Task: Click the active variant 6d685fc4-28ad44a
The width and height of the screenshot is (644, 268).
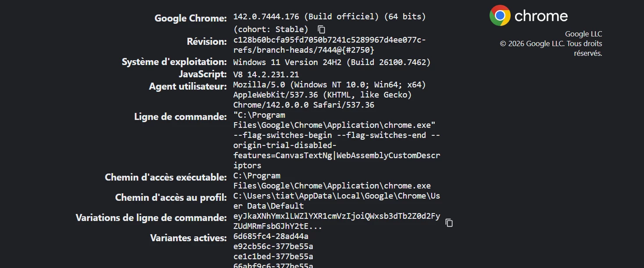Action: (271, 236)
